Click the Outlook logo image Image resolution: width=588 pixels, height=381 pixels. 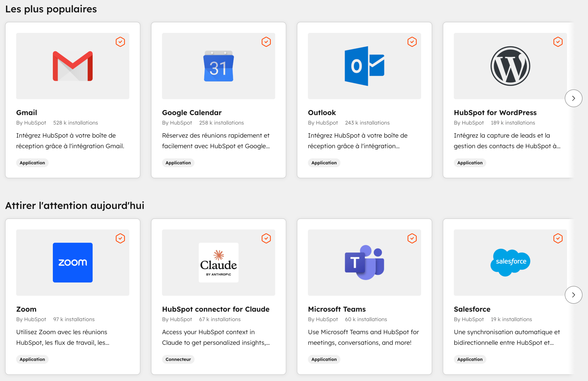365,66
